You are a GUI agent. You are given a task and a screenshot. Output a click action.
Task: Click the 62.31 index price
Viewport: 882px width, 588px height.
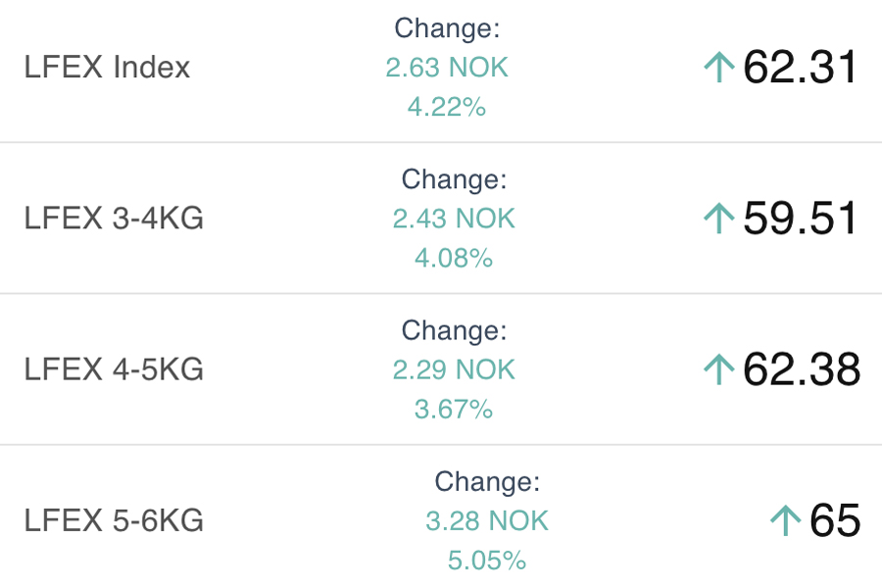pyautogui.click(x=801, y=68)
